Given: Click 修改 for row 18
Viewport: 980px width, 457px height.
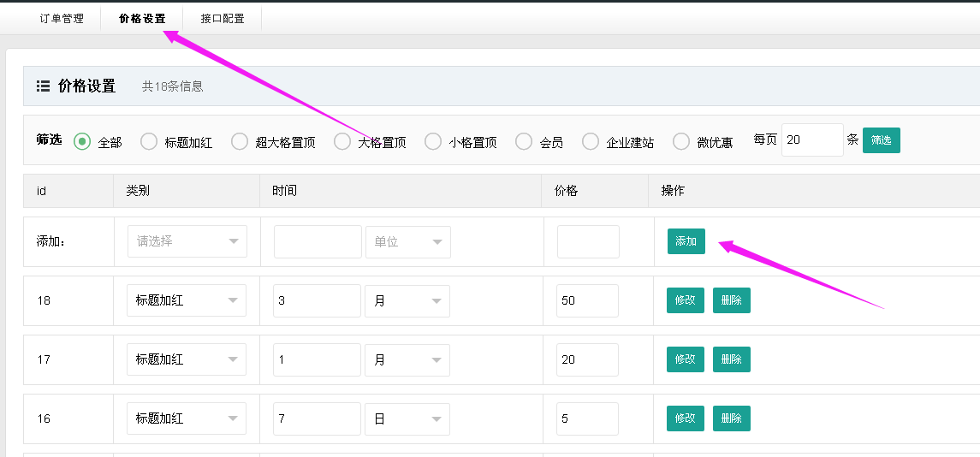Looking at the screenshot, I should coord(685,300).
